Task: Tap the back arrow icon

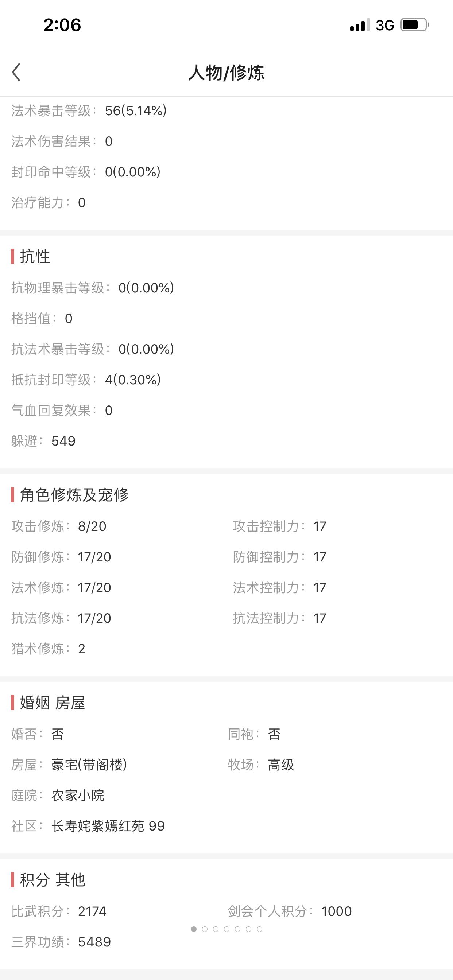Action: pyautogui.click(x=16, y=72)
